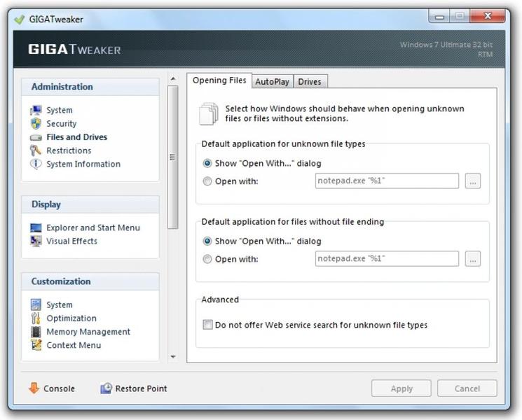This screenshot has height=420, width=522.
Task: Click the System Information info icon
Action: pyautogui.click(x=36, y=164)
